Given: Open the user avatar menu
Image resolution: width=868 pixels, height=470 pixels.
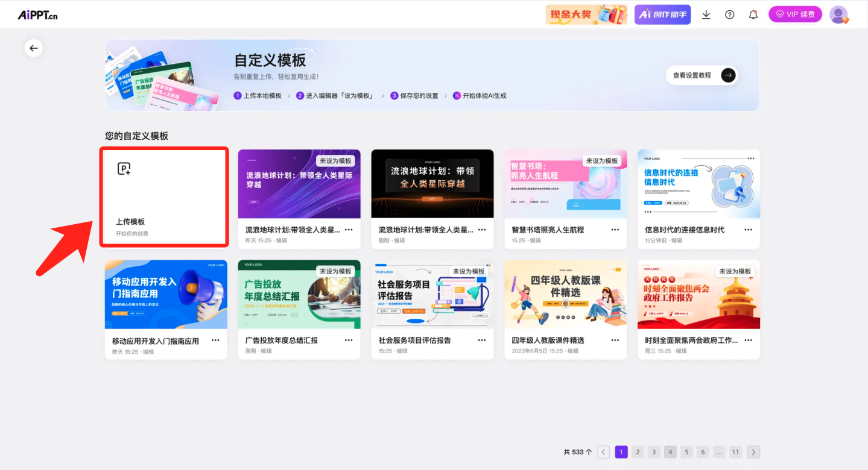Looking at the screenshot, I should [838, 14].
